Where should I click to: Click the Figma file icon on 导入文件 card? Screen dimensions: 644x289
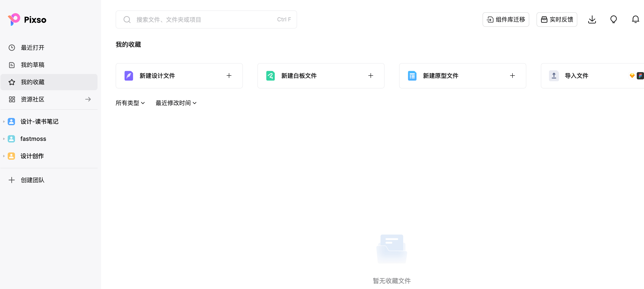pos(640,76)
